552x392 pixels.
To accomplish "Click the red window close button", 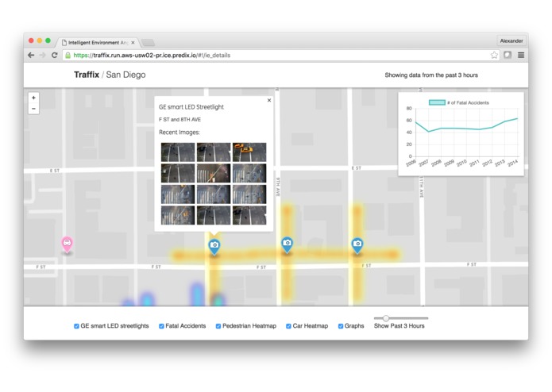I will 31,40.
